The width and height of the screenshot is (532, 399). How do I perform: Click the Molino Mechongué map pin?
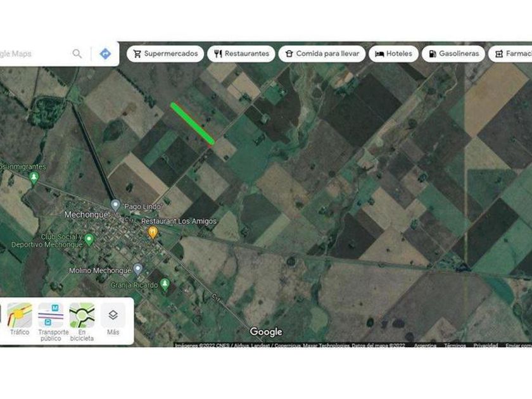137,269
